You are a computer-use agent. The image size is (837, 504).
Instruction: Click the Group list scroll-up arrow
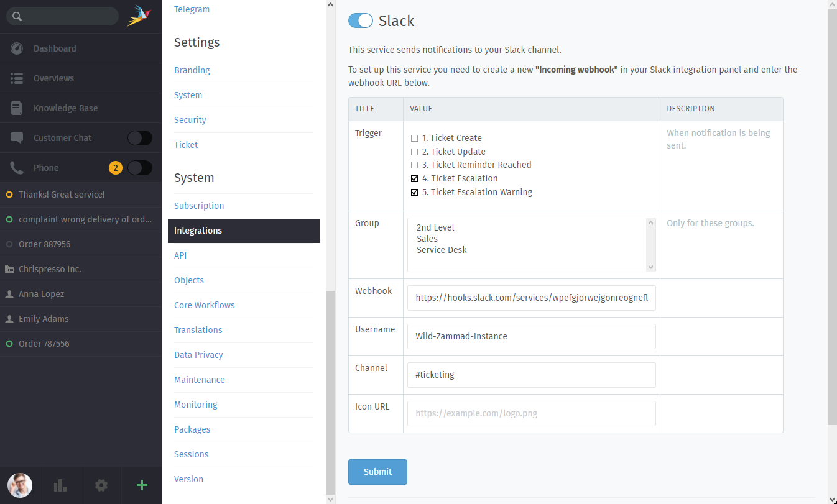[651, 222]
